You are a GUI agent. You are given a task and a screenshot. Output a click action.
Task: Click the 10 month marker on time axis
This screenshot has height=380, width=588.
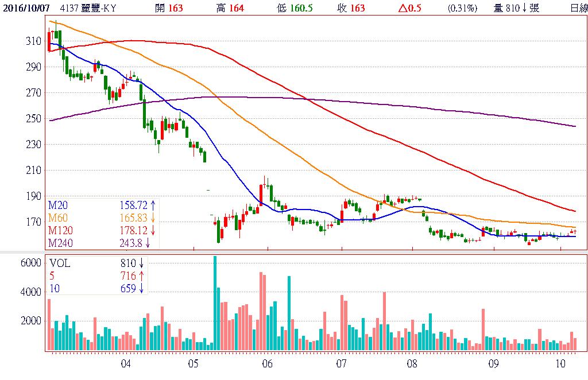[561, 364]
